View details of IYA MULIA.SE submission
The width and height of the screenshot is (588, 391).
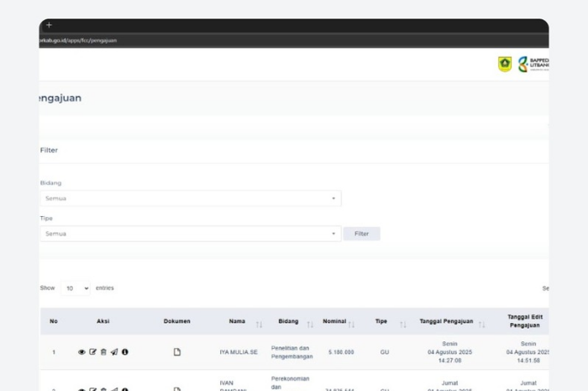(x=81, y=352)
